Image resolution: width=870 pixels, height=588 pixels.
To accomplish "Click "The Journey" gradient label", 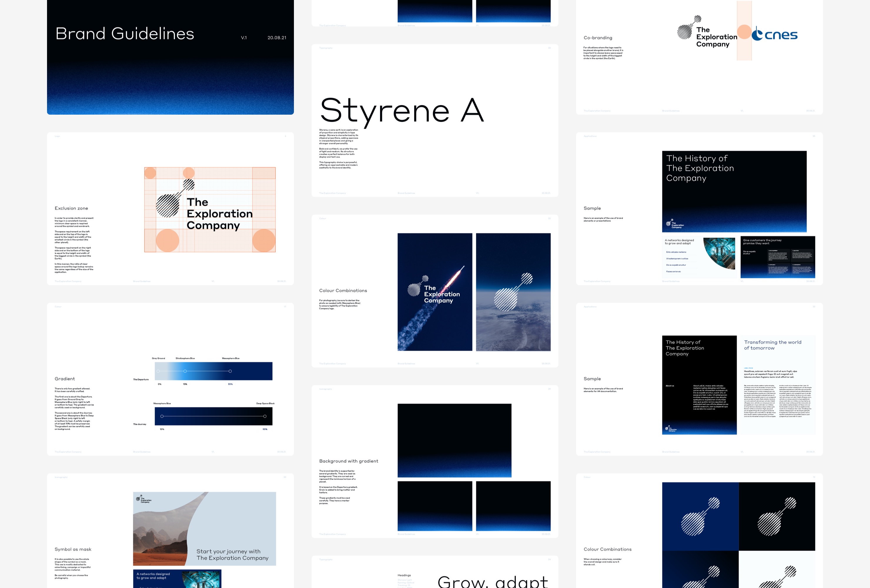I will click(140, 424).
